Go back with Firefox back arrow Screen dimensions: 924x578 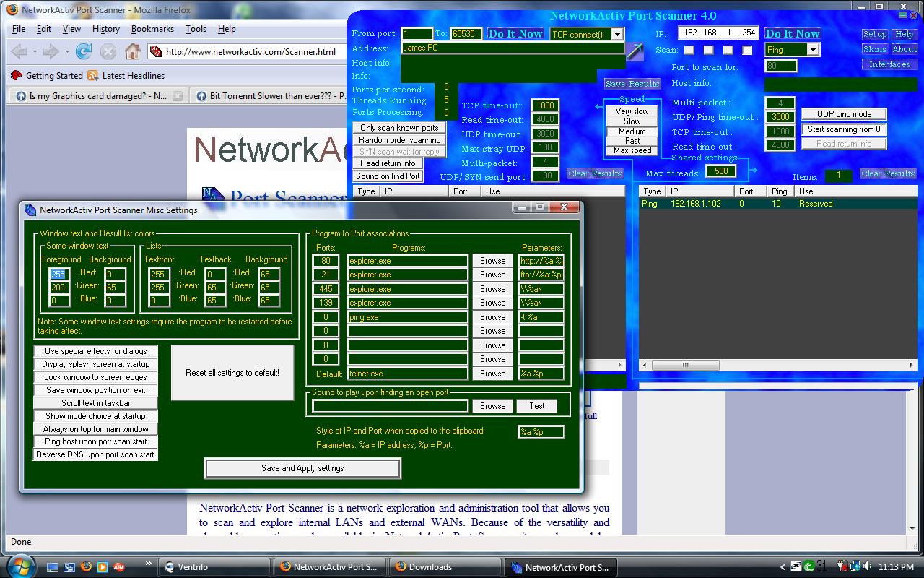pos(19,51)
